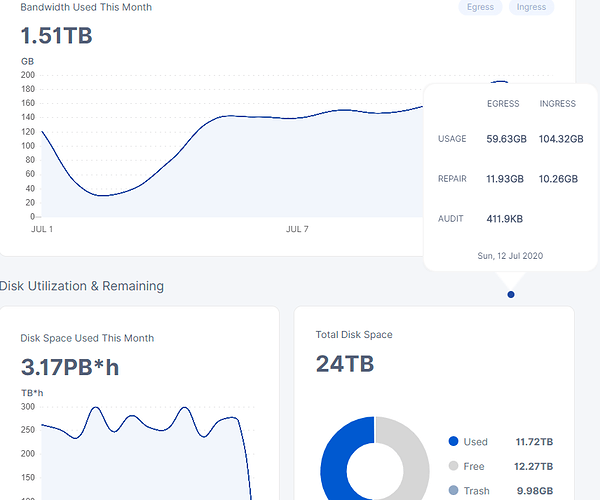This screenshot has width=600, height=500.
Task: Click the blue data point marker below the tooltip
Action: click(510, 294)
